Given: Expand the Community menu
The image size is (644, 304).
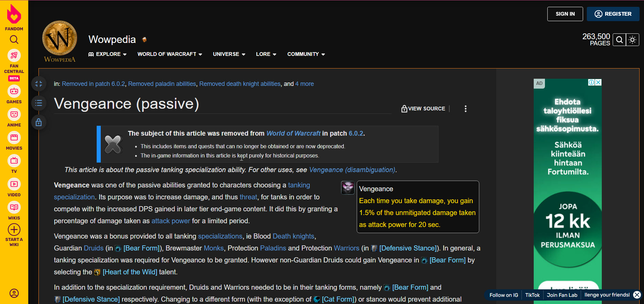Looking at the screenshot, I should point(306,54).
